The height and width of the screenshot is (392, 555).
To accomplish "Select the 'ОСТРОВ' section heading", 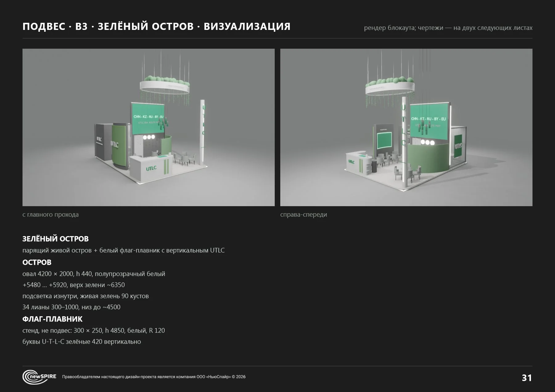I will coord(37,262).
